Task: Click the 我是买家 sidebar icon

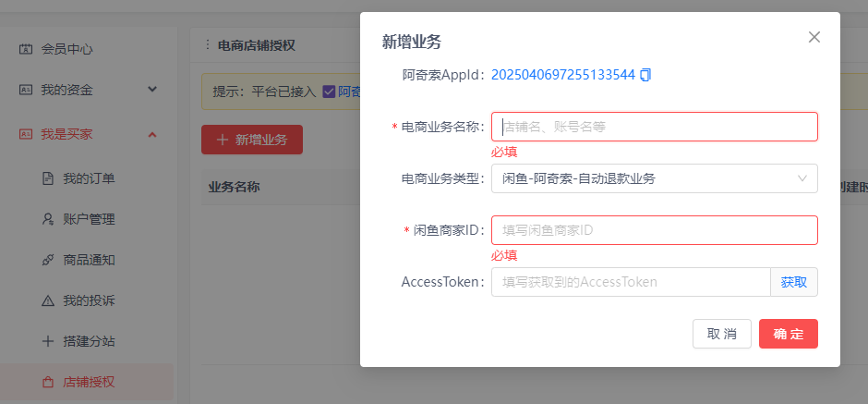Action: tap(26, 134)
